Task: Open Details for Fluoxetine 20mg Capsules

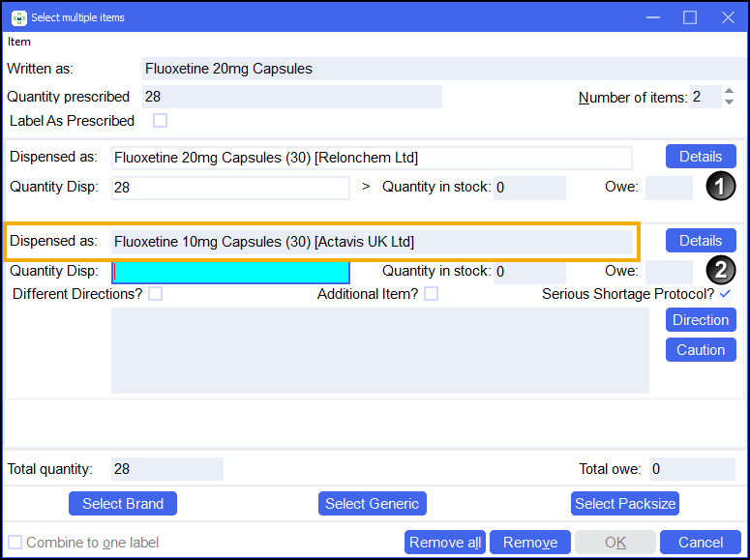Action: click(700, 157)
